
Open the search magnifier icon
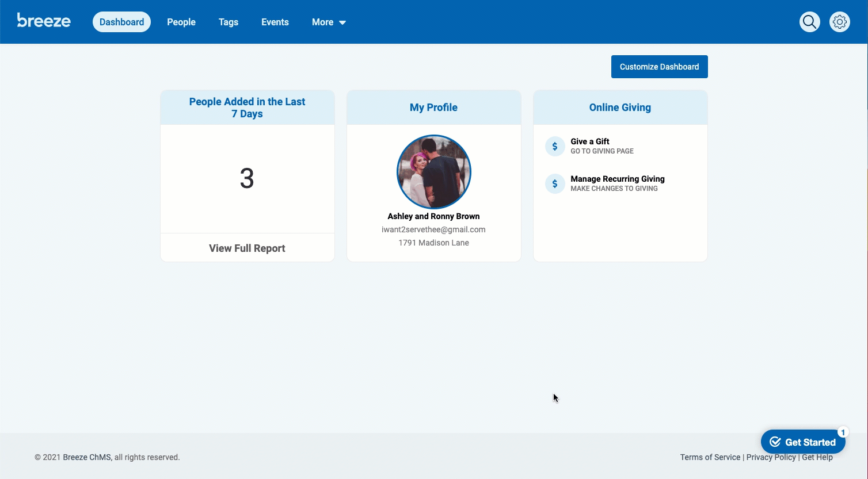coord(809,22)
